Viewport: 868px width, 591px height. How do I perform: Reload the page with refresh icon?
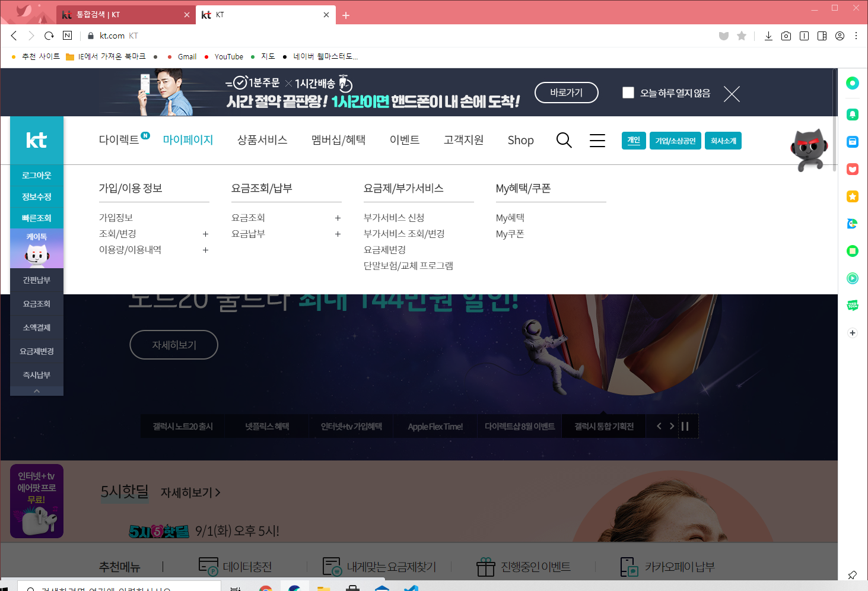click(49, 36)
